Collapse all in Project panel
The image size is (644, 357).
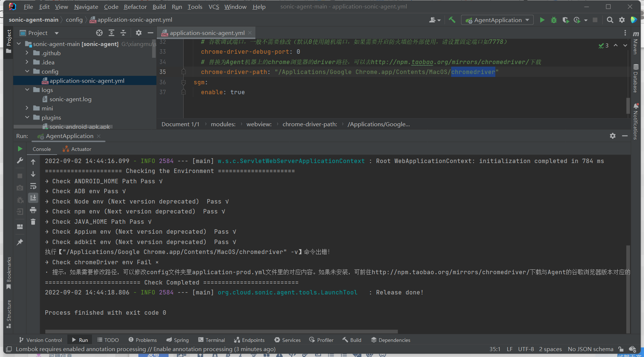[123, 33]
